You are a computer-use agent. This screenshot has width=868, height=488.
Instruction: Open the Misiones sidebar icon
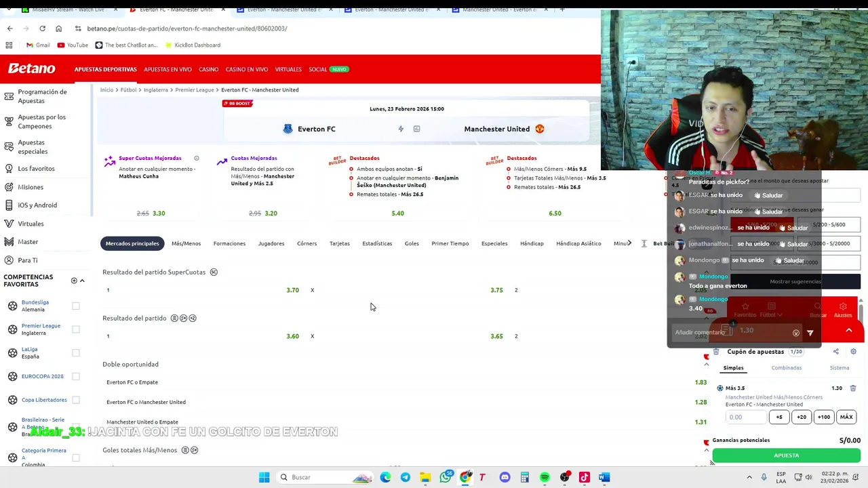(x=9, y=187)
